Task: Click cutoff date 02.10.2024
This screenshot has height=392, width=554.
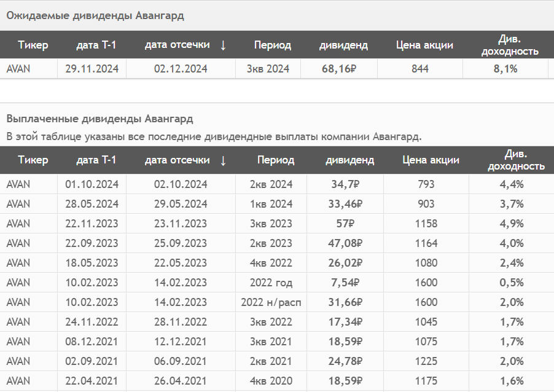Action: (181, 184)
